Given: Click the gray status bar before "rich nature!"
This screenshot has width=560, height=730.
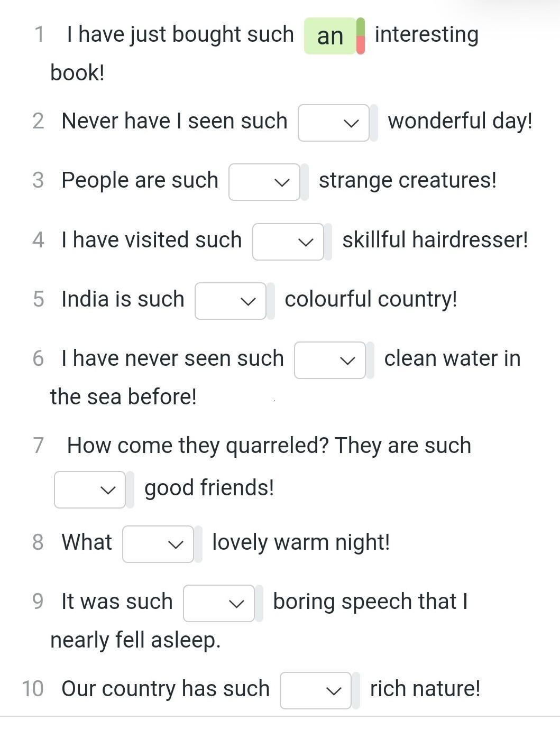Looking at the screenshot, I should tap(356, 691).
